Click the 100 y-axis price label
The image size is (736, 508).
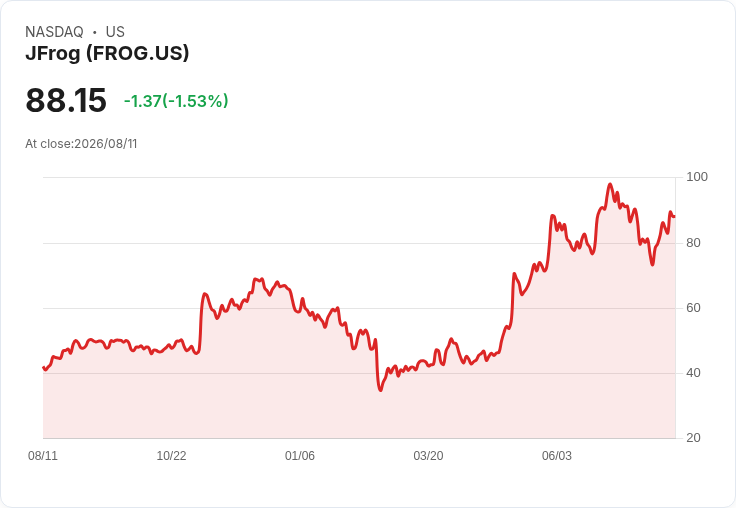click(x=697, y=177)
